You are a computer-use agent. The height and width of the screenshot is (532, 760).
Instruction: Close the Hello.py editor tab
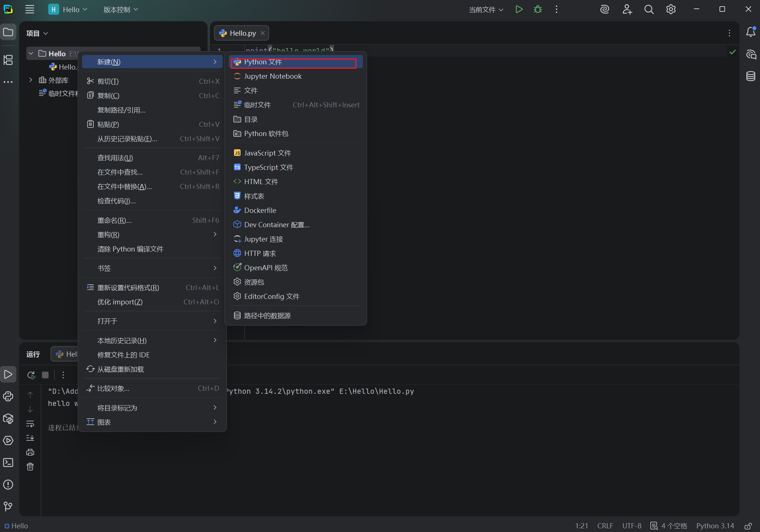click(x=263, y=33)
